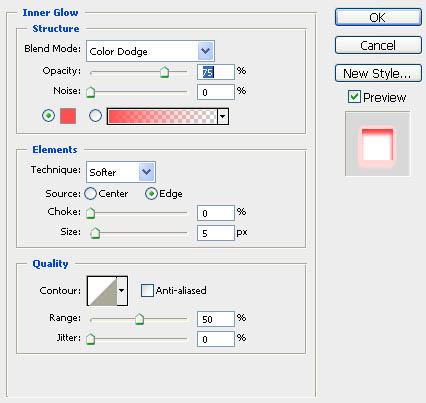Select the solid color radio button
The width and height of the screenshot is (426, 403).
pyautogui.click(x=49, y=116)
